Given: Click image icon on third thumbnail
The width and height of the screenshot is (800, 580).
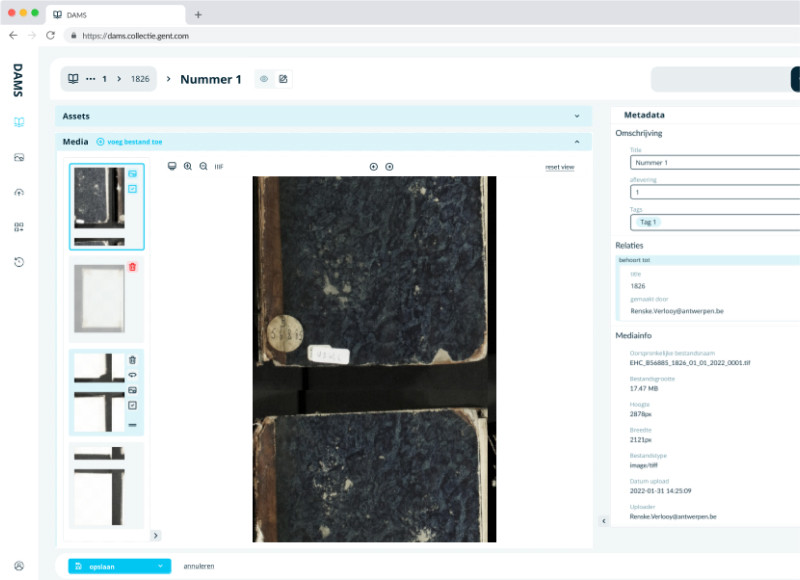Looking at the screenshot, I should click(133, 390).
